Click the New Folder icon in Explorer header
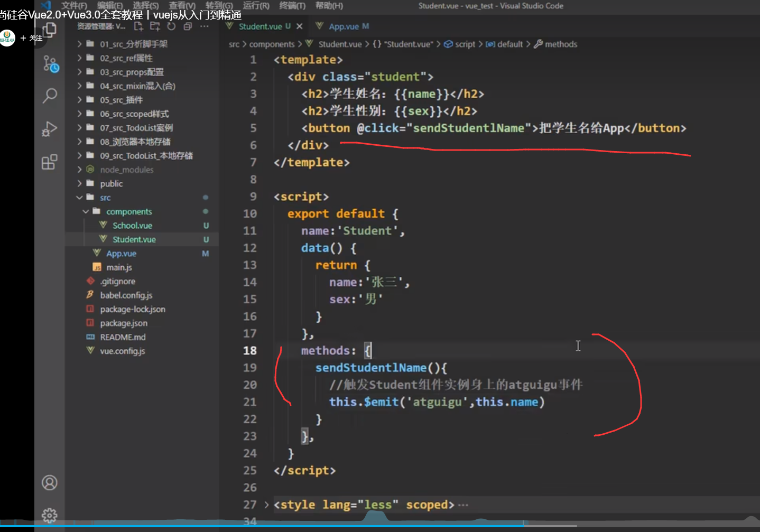Image resolution: width=760 pixels, height=532 pixels. [x=155, y=26]
